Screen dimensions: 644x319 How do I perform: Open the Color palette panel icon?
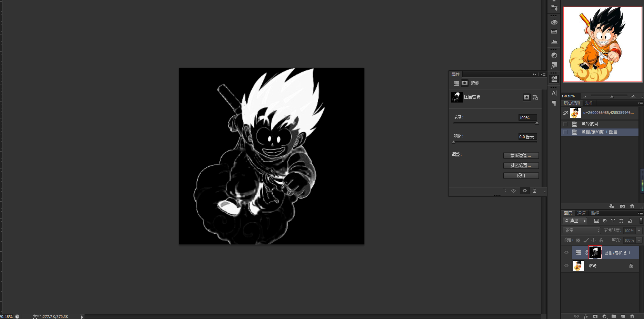coord(554,22)
